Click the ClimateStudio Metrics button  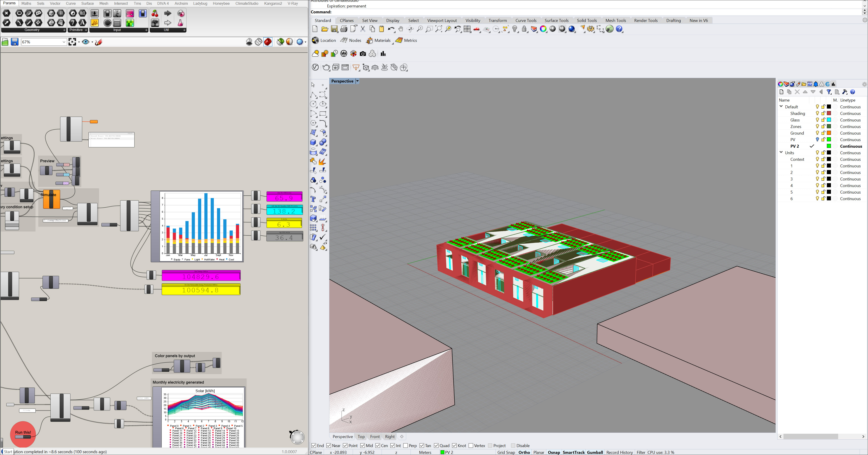pyautogui.click(x=406, y=40)
